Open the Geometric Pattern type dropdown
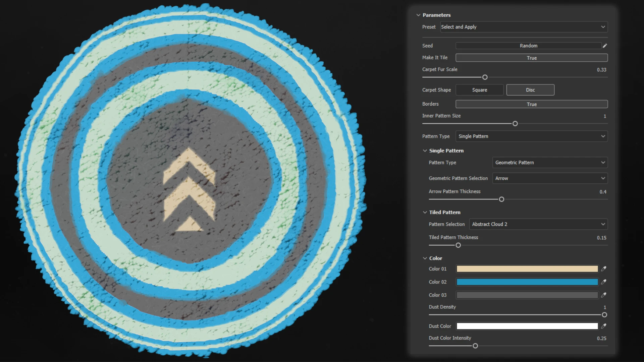644x362 pixels. click(550, 163)
